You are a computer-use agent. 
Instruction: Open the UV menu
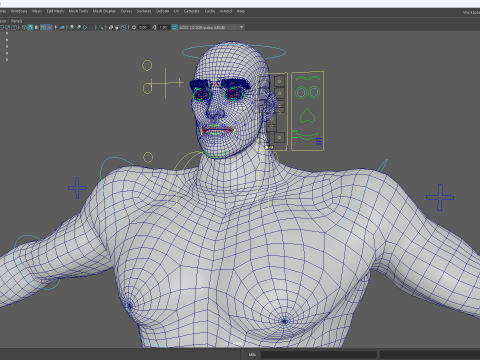176,11
